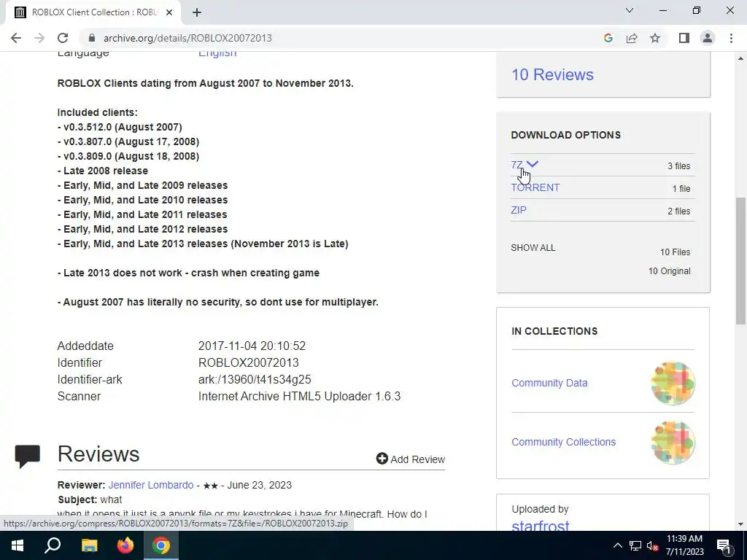Click the '3 files' count text
747x560 pixels.
678,166
